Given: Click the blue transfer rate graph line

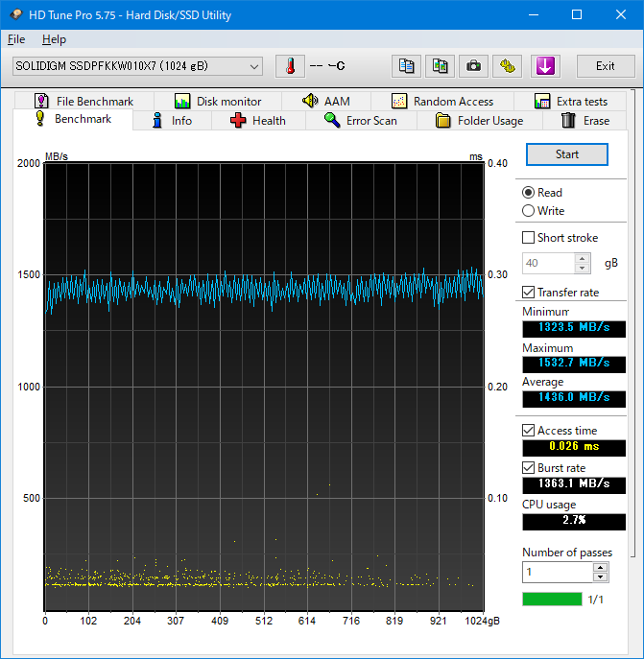Looking at the screenshot, I should pyautogui.click(x=265, y=289).
